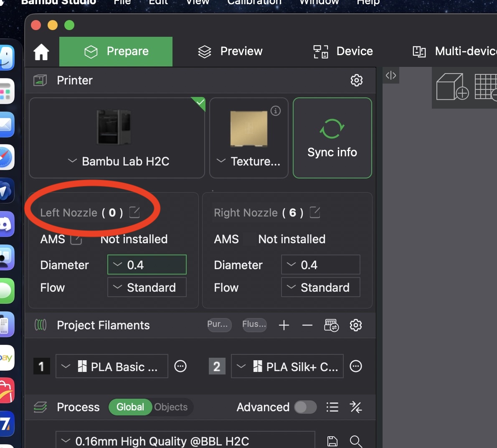Click the Add plate grid icon
497x448 pixels.
[486, 87]
